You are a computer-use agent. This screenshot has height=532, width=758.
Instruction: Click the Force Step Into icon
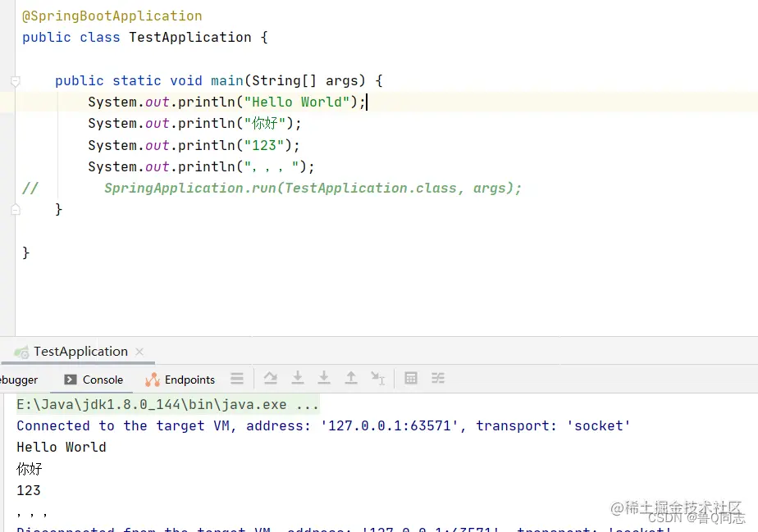tap(324, 378)
